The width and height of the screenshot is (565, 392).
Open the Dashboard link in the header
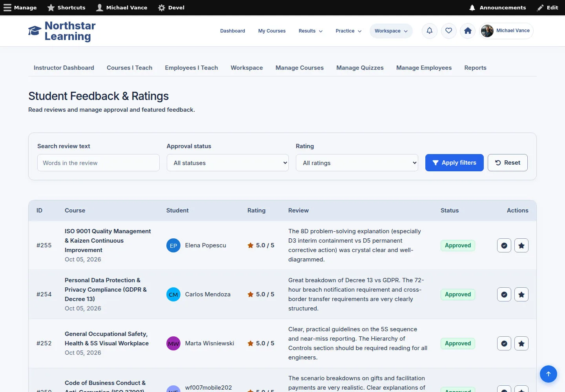coord(233,31)
